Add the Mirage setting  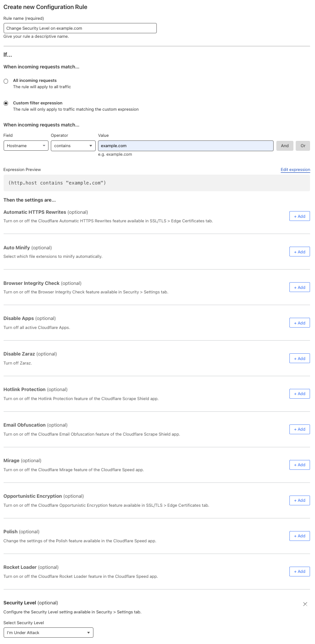(299, 465)
